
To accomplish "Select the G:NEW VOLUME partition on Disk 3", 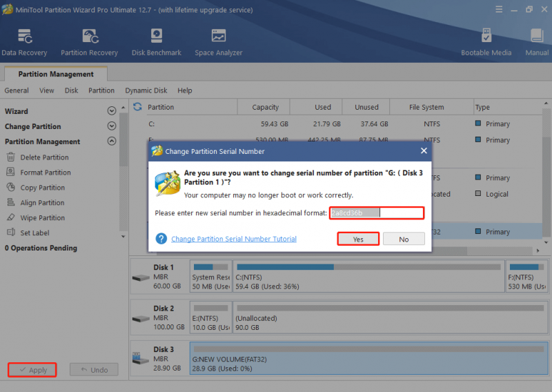I will pos(369,358).
